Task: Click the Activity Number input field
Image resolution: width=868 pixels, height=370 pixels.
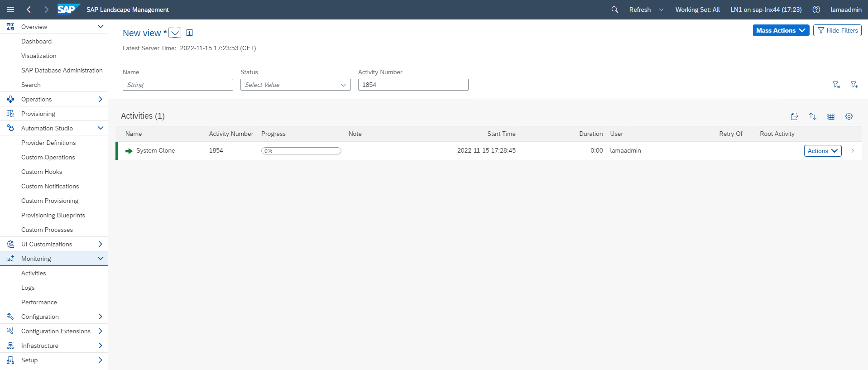Action: [413, 85]
